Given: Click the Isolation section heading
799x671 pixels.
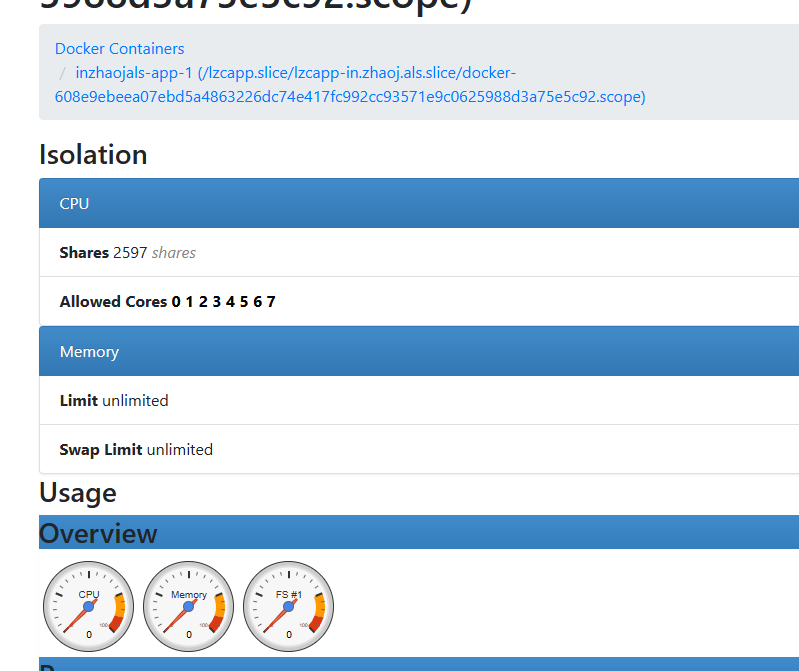Looking at the screenshot, I should click(x=93, y=154).
